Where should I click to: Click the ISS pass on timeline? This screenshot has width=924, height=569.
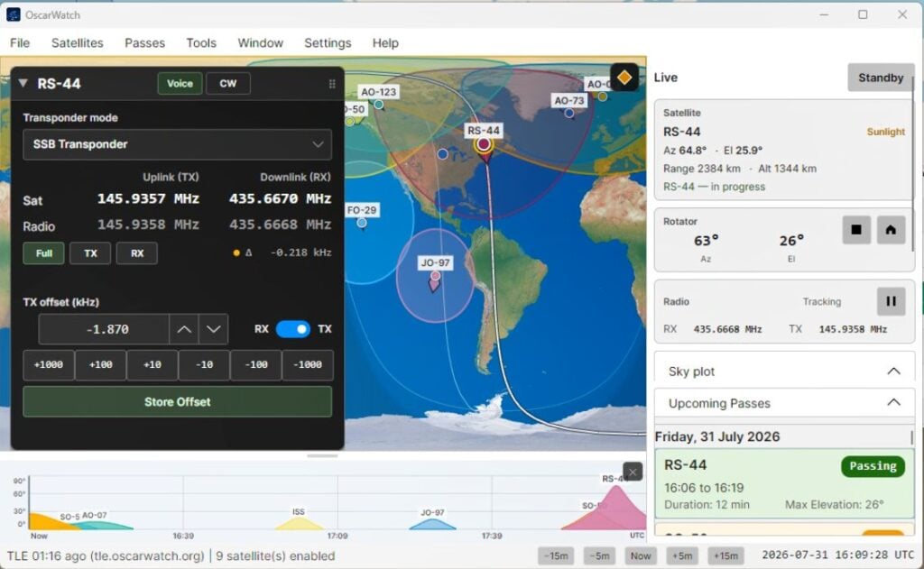point(299,524)
